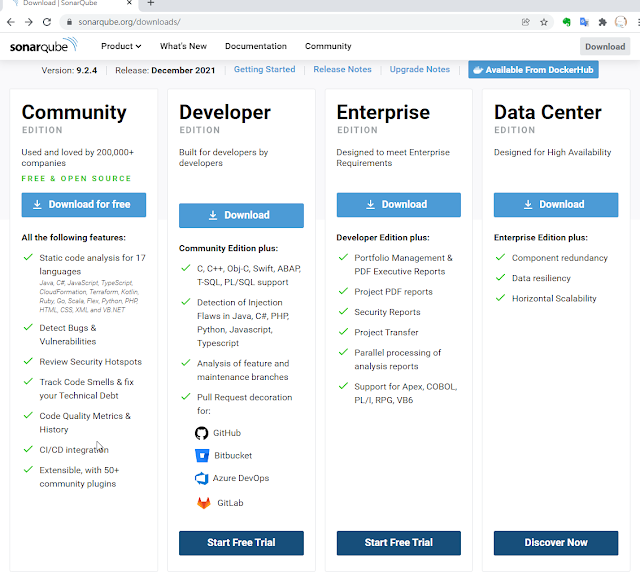Open the Getting Started link
Screen dimensions: 640x572
(264, 69)
